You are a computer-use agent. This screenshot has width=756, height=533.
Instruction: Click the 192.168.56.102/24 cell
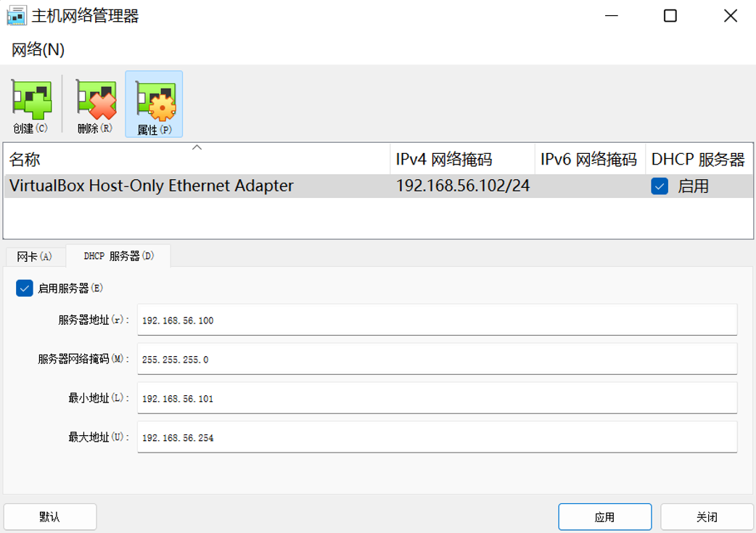click(463, 186)
